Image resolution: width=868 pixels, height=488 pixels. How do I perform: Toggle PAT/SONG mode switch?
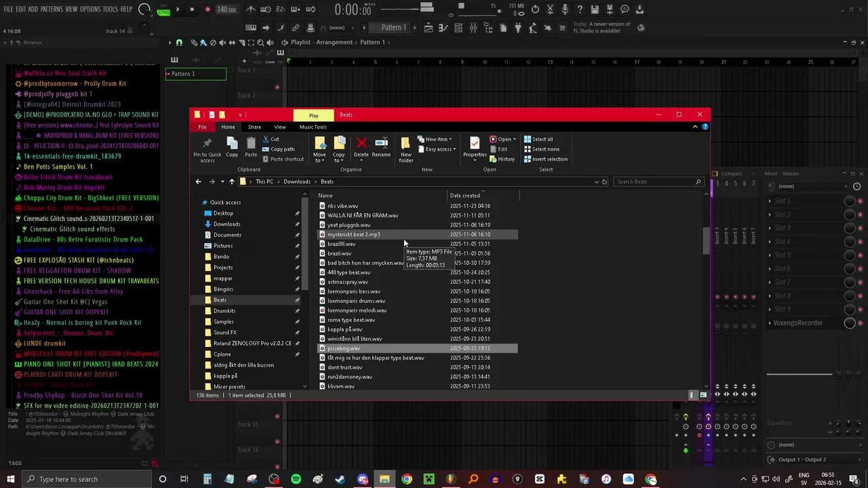tap(163, 9)
